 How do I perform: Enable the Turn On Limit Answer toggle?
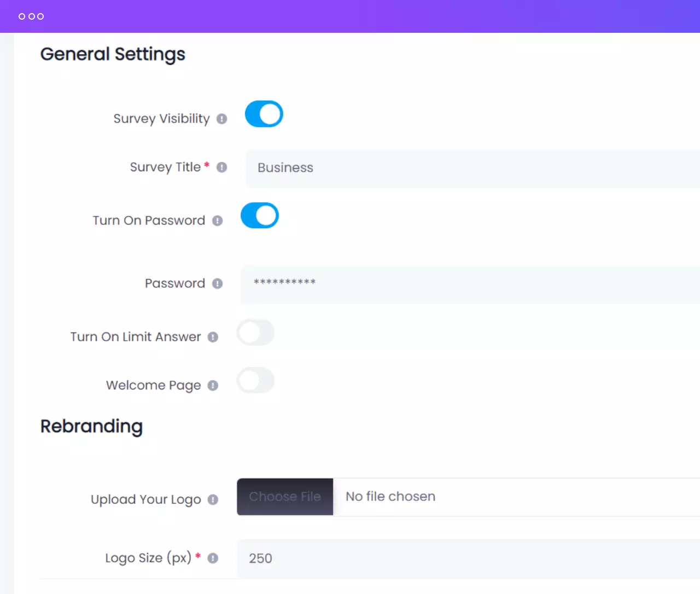(255, 333)
